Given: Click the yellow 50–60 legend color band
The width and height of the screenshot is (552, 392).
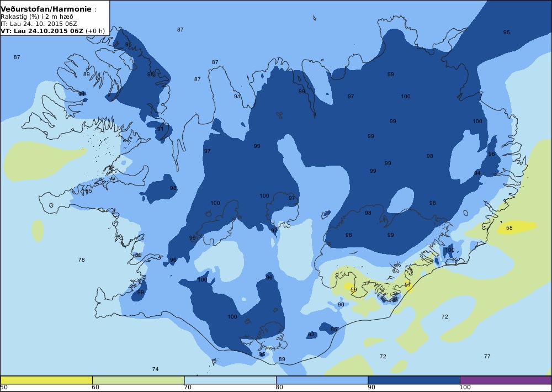Looking at the screenshot, I should pos(46,380).
